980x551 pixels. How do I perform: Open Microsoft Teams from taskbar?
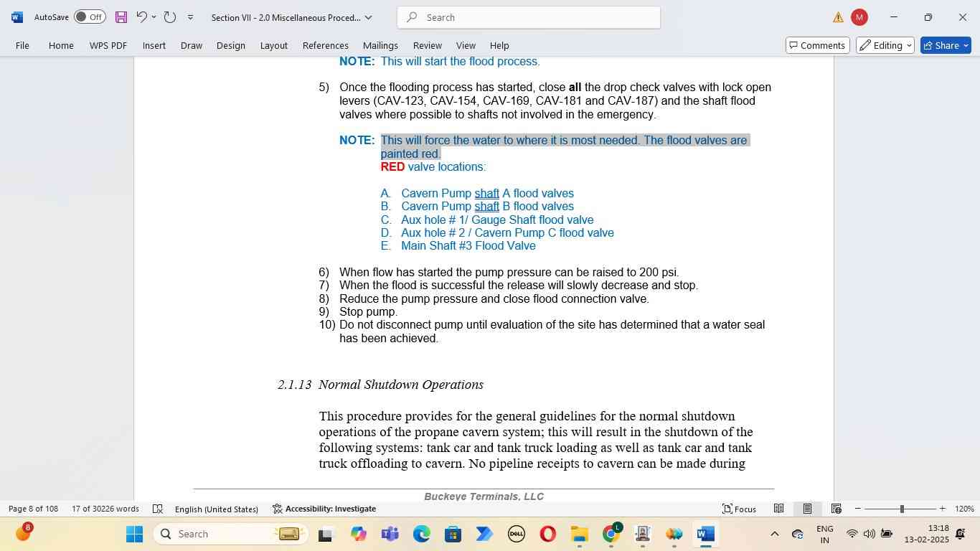390,534
